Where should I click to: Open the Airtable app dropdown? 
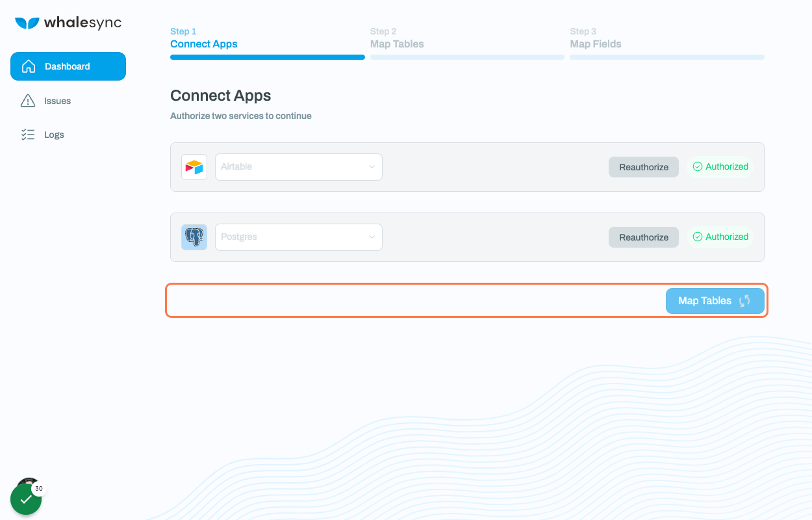[x=299, y=167]
